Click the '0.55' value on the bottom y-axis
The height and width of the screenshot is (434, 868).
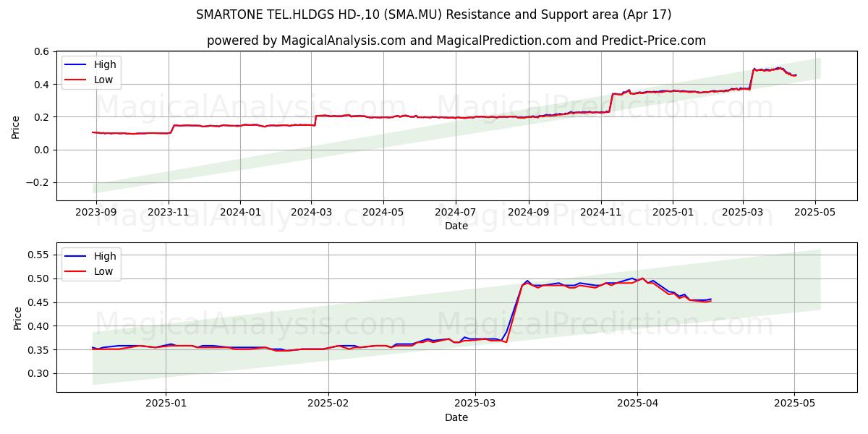[38, 255]
